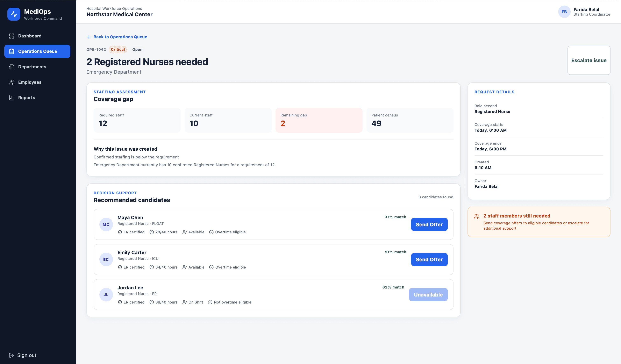Click Maya Chen's overtime eligible check icon

click(212, 232)
